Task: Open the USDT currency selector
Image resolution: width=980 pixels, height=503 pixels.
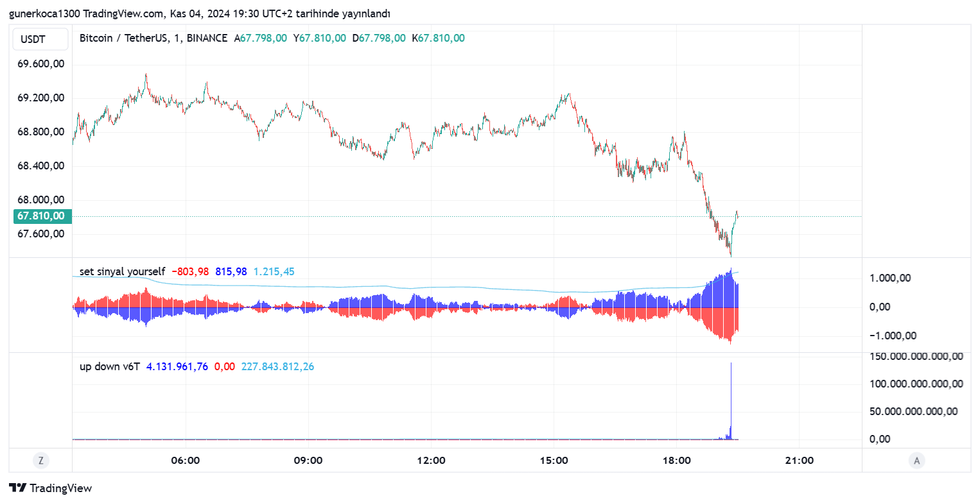Action: 40,39
